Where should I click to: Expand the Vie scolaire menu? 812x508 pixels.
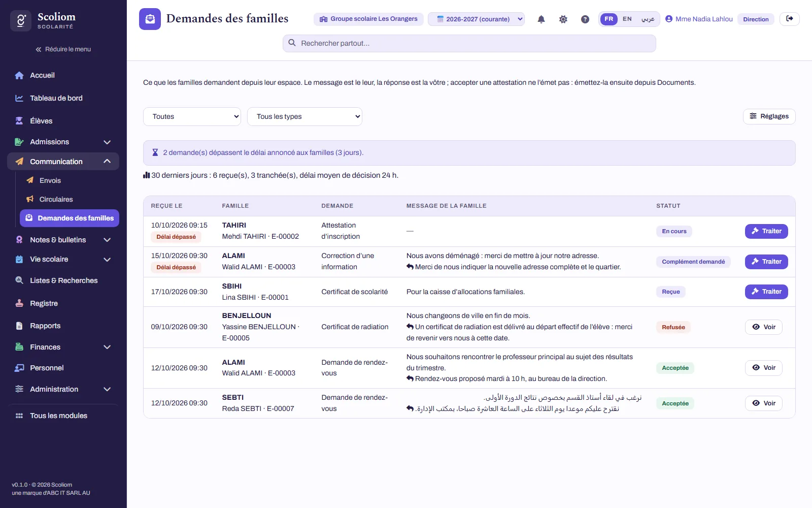coord(63,259)
